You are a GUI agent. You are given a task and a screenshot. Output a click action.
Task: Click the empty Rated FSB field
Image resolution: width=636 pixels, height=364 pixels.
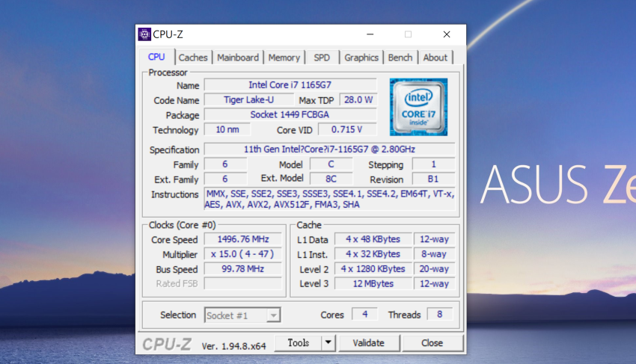243,283
